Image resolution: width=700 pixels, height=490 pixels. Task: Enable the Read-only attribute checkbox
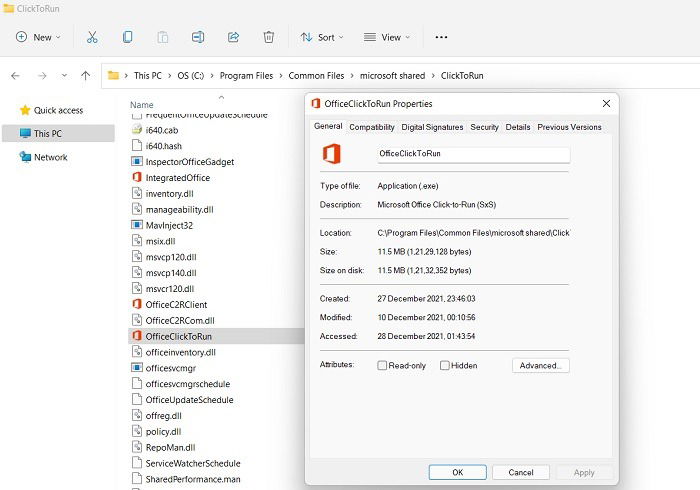382,365
